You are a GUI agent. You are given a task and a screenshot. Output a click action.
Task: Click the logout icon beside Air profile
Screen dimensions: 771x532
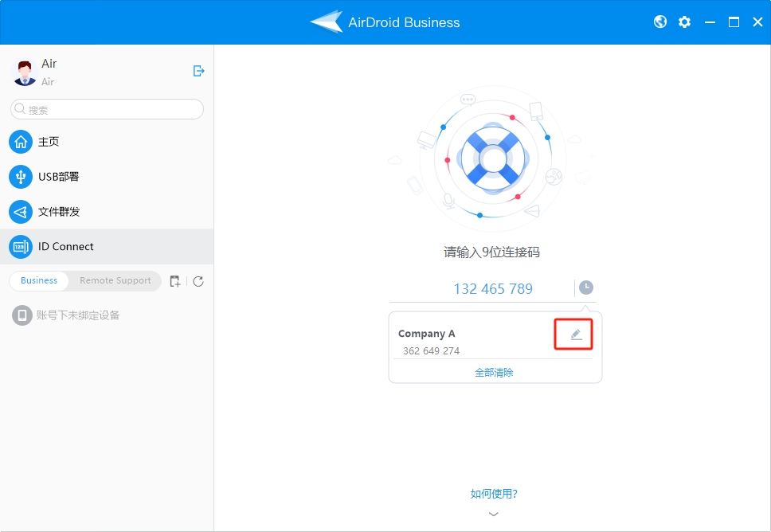198,71
